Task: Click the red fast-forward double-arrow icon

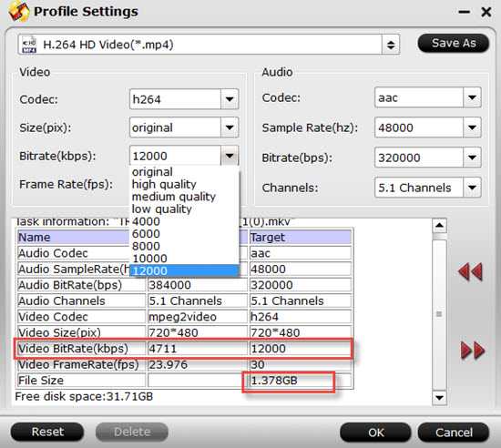Action: [473, 350]
